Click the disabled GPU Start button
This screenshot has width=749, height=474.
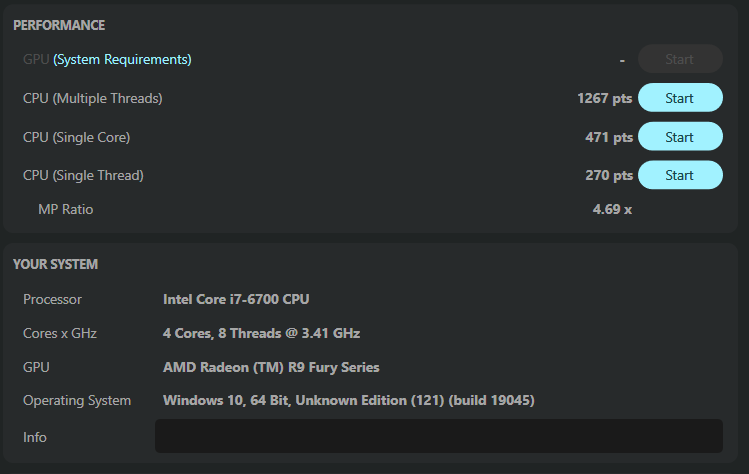[680, 59]
